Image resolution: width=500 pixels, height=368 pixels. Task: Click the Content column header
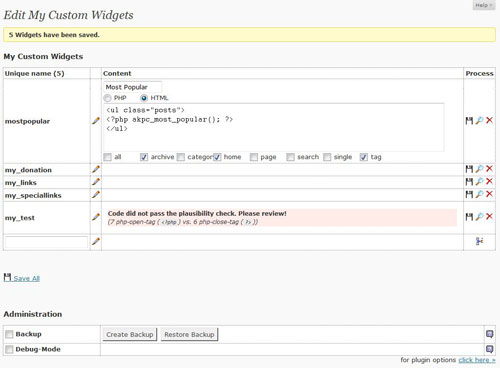(117, 73)
